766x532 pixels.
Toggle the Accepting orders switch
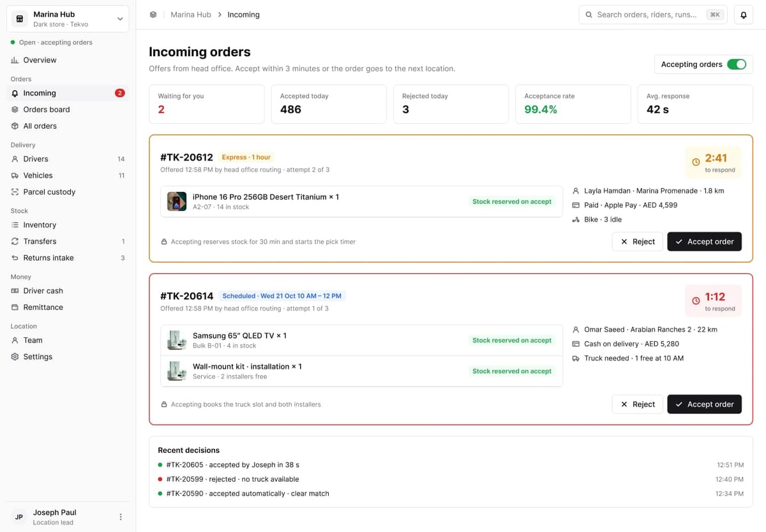(737, 64)
